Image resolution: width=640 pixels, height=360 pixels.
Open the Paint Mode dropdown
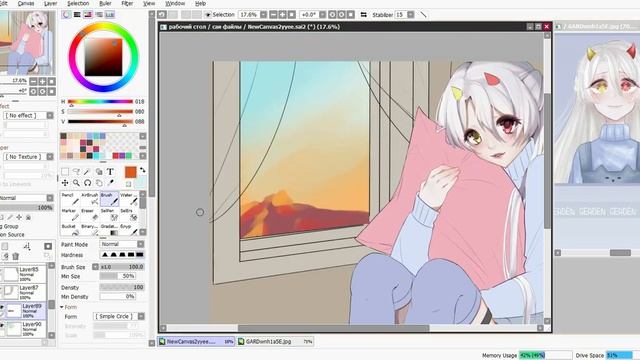pyautogui.click(x=140, y=244)
